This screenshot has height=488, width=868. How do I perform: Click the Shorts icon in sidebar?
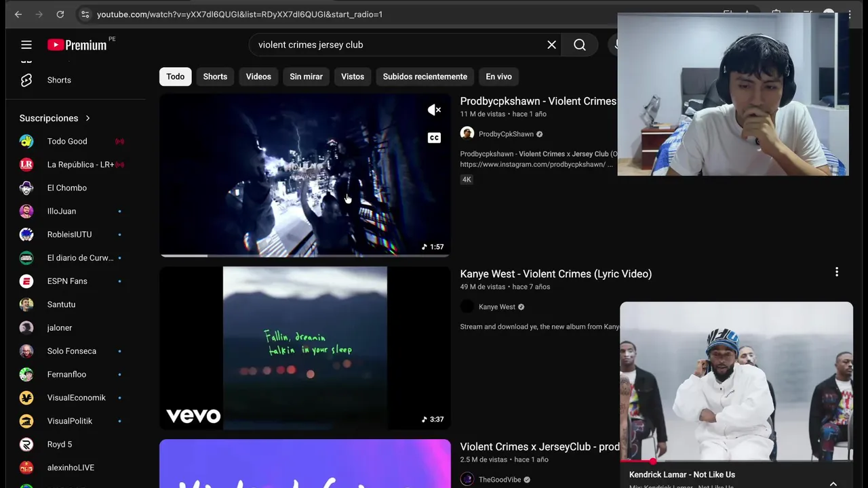click(26, 80)
